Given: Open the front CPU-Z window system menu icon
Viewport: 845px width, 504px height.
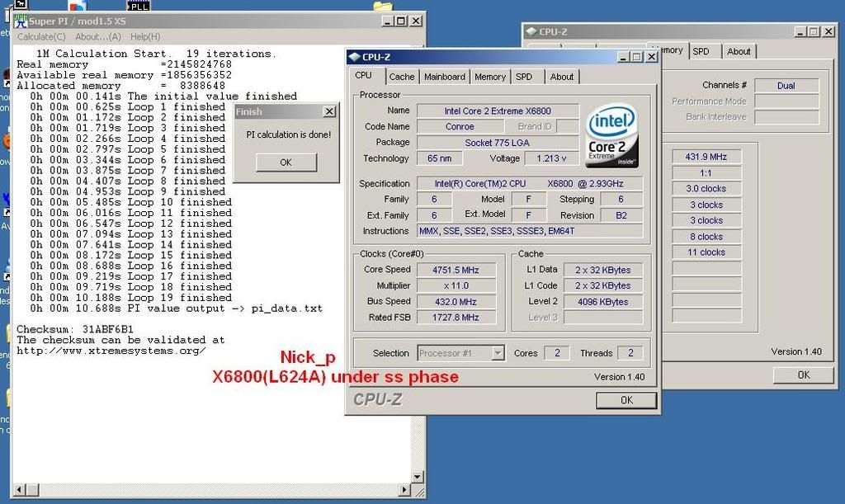Looking at the screenshot, I should pos(353,58).
